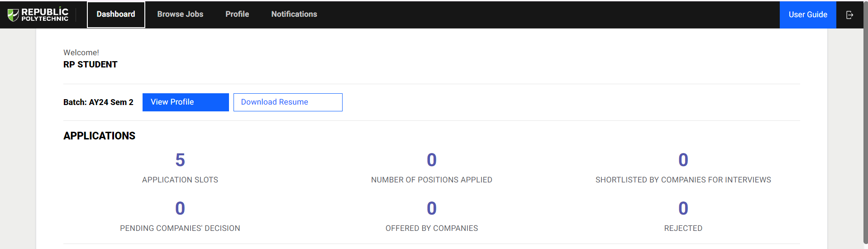Click the APPLICATIONS section heading

click(100, 136)
